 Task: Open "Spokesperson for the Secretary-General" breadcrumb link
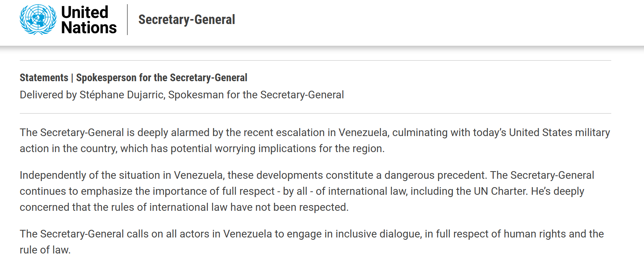pyautogui.click(x=161, y=78)
